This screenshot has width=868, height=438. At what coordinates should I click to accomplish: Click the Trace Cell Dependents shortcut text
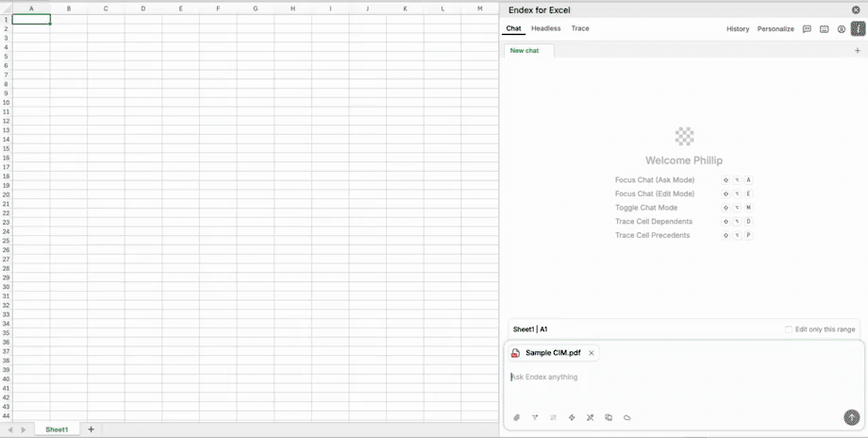654,222
